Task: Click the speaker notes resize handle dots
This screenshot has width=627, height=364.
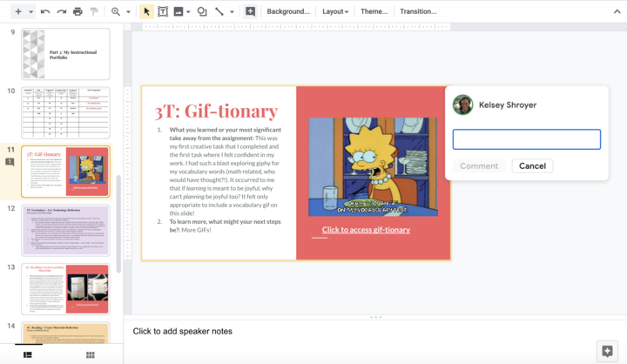Action: (x=375, y=317)
